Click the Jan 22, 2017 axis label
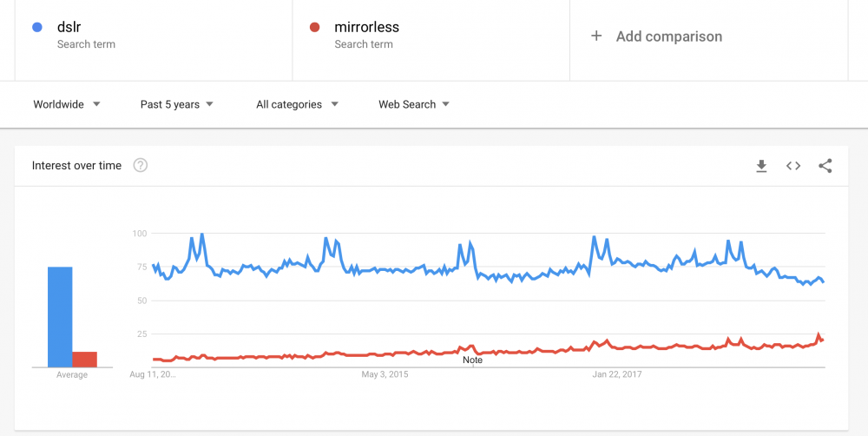 tap(618, 375)
